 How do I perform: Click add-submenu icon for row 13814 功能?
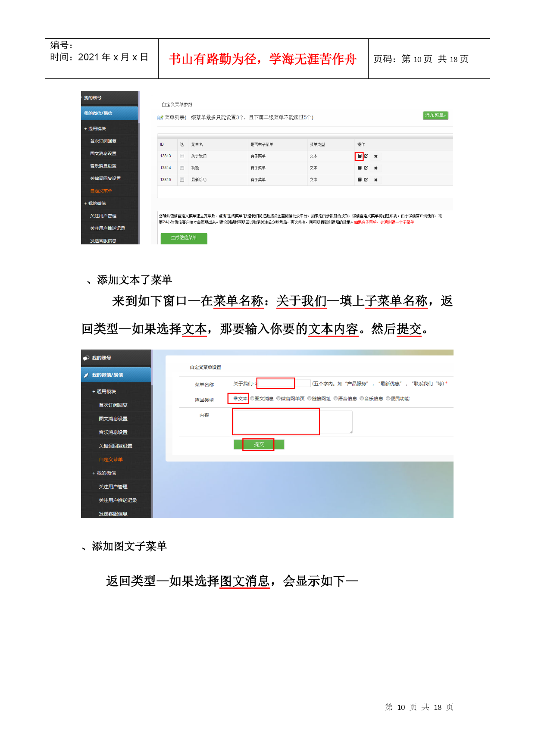pyautogui.click(x=360, y=168)
